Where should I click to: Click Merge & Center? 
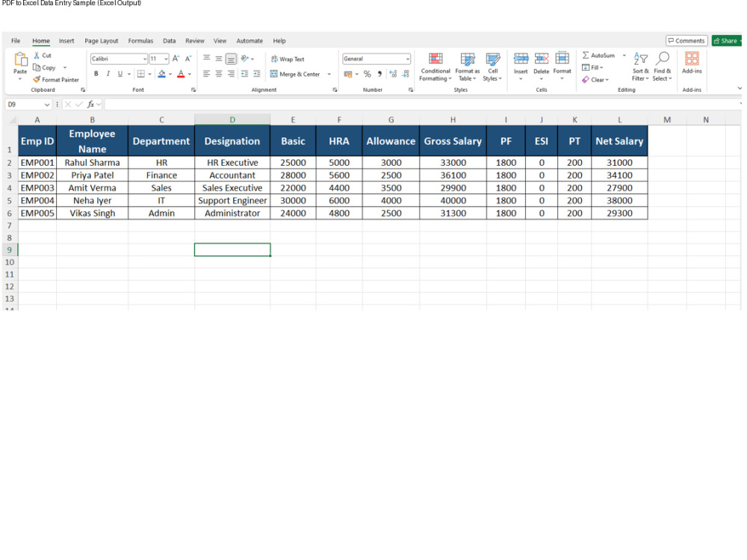pyautogui.click(x=295, y=74)
